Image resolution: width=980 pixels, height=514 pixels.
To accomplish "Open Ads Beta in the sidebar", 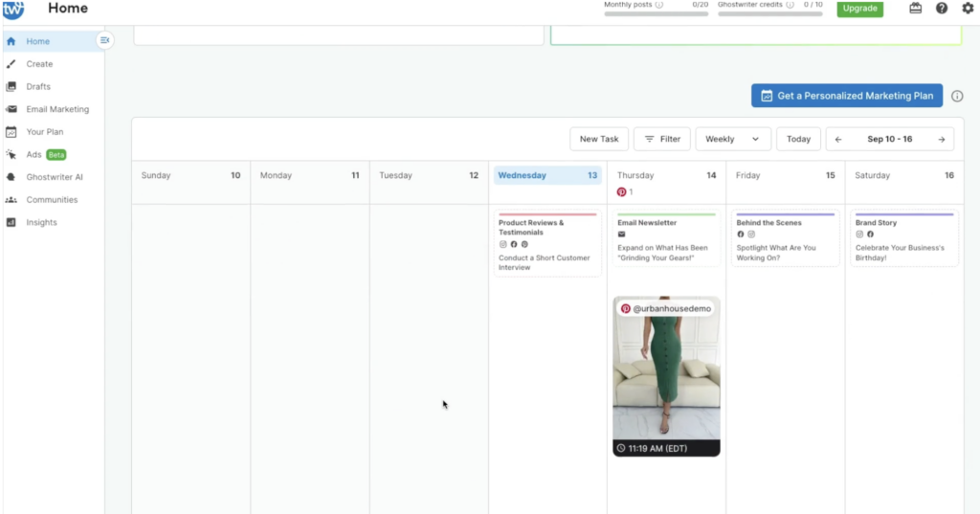I will tap(54, 154).
